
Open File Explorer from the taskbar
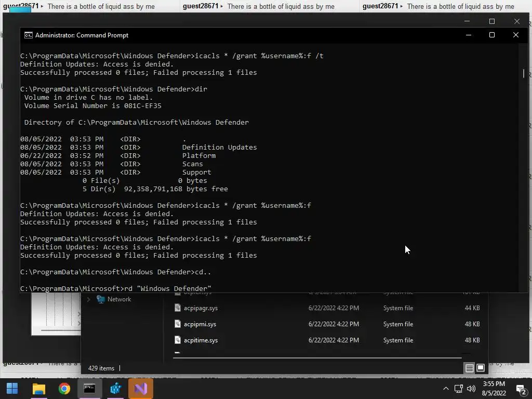pos(38,389)
